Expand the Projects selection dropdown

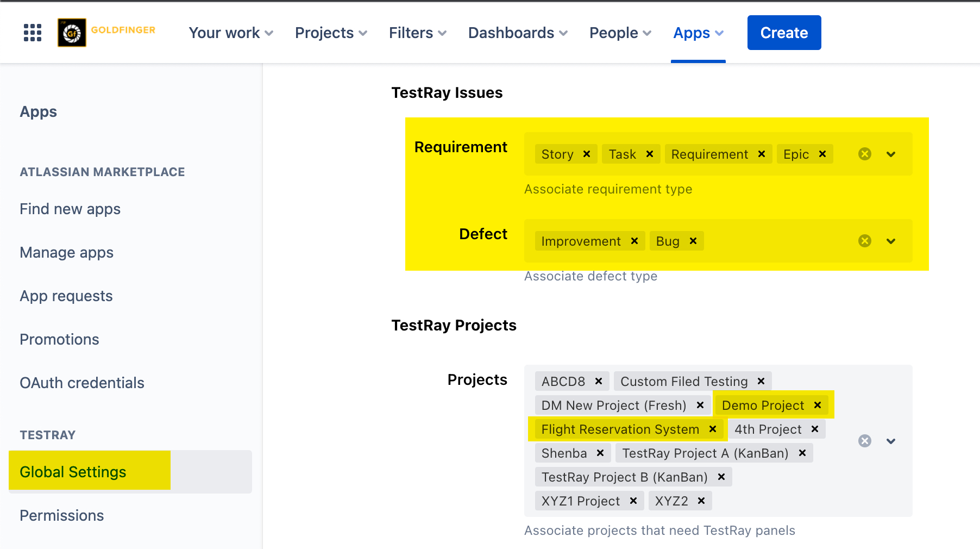click(891, 441)
